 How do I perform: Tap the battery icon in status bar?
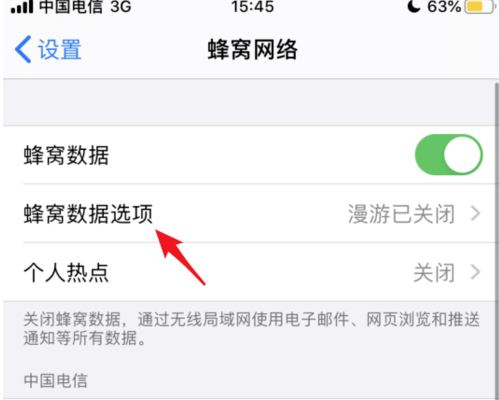point(479,6)
